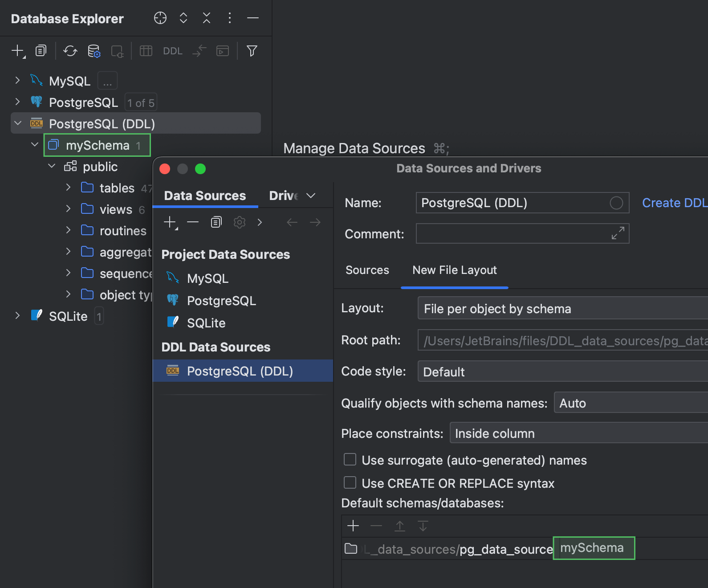Click the Refresh icon in Database Explorer
The width and height of the screenshot is (708, 588).
(x=70, y=51)
